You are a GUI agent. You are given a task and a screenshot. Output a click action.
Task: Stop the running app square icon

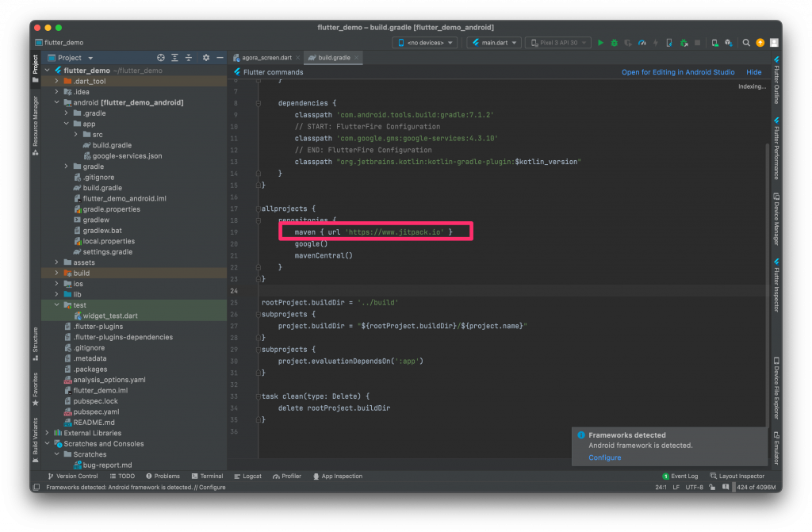tap(697, 43)
